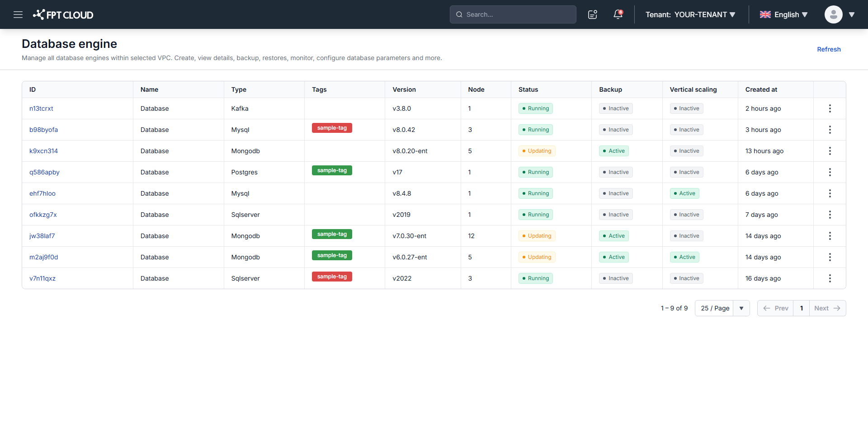Viewport: 868px width, 427px height.
Task: Click the Next page button
Action: tap(827, 308)
